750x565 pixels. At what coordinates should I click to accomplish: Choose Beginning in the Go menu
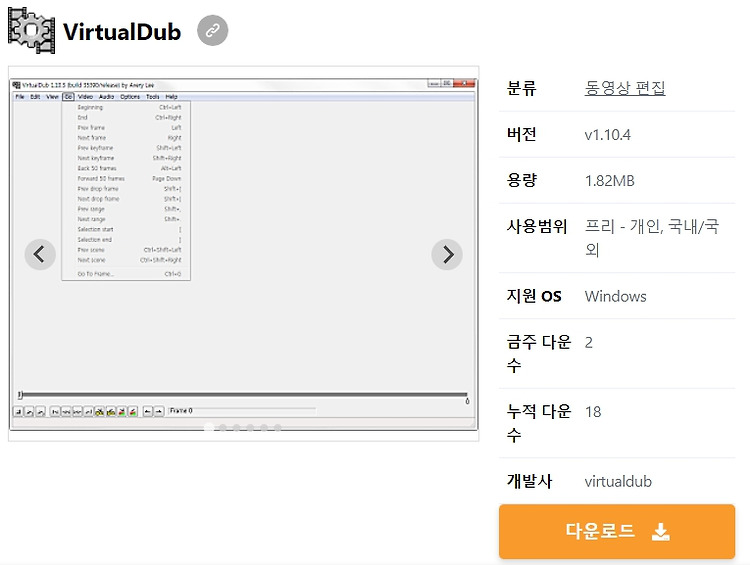point(126,108)
